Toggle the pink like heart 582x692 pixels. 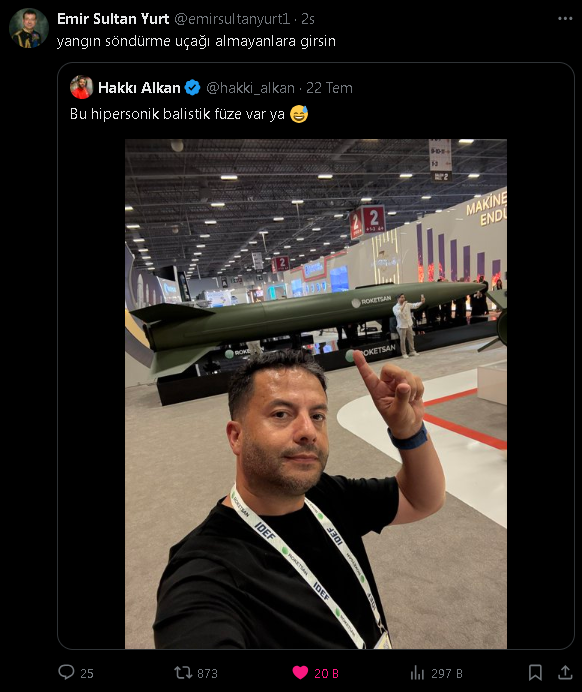300,673
